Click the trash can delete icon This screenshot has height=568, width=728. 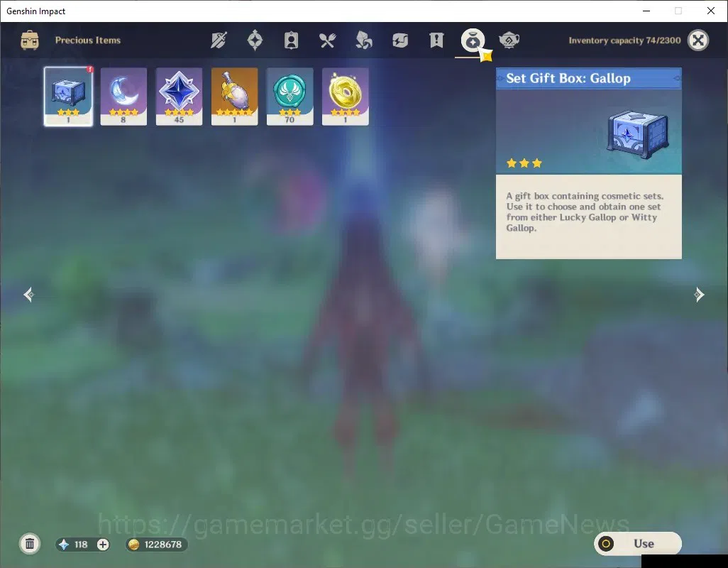(x=30, y=544)
